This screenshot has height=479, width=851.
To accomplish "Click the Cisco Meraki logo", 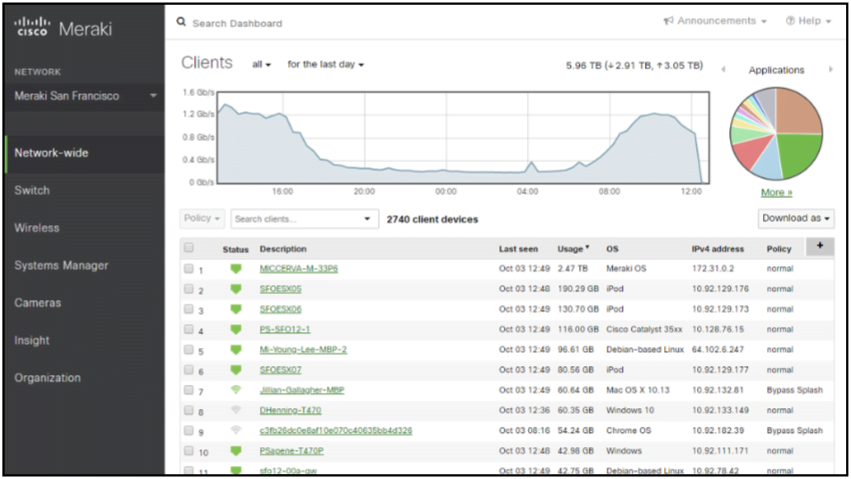I will pos(63,27).
